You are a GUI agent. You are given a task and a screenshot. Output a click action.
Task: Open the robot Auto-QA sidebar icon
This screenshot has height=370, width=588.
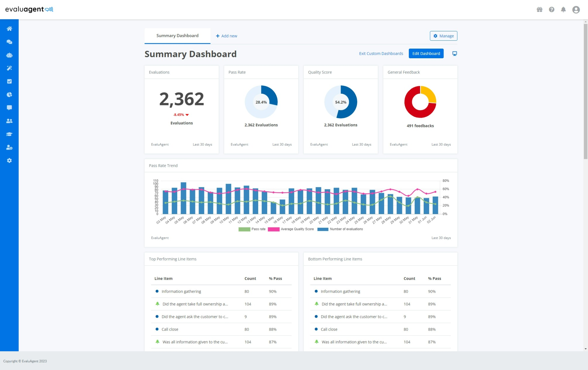[x=9, y=55]
